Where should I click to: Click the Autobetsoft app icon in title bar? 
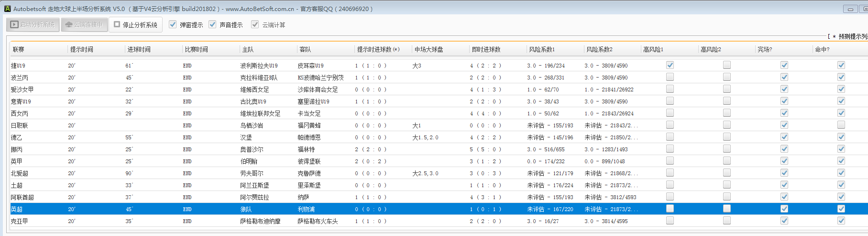pos(7,9)
